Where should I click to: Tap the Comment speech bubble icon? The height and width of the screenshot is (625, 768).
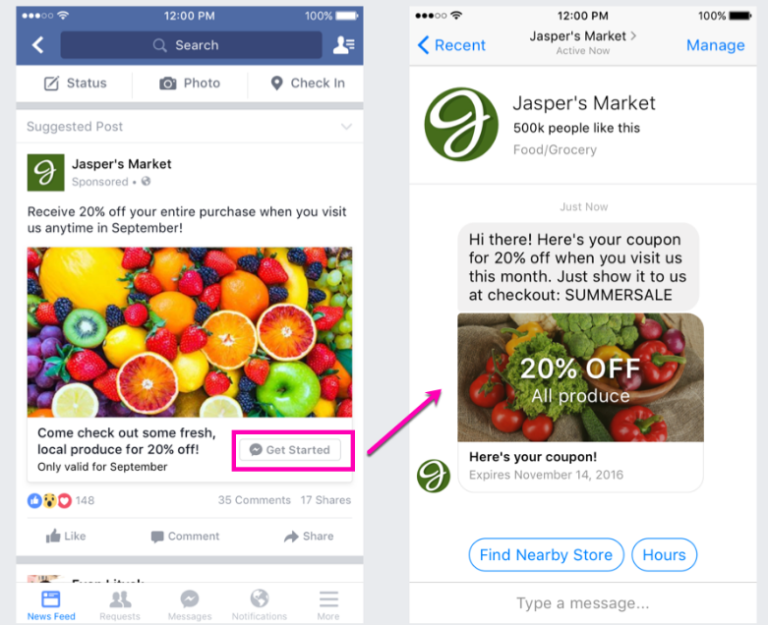[157, 537]
